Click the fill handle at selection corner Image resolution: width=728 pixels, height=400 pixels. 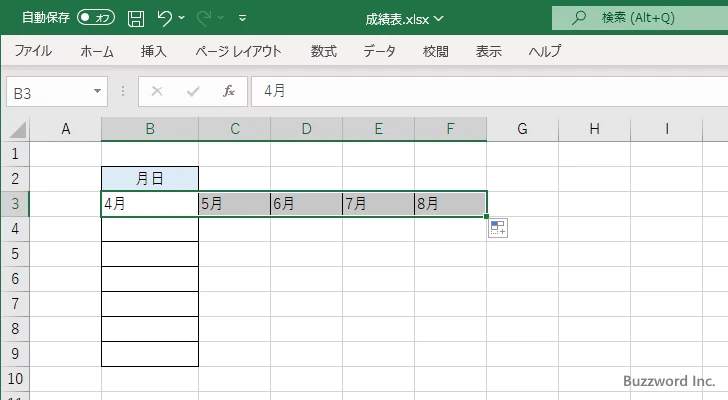[x=486, y=216]
